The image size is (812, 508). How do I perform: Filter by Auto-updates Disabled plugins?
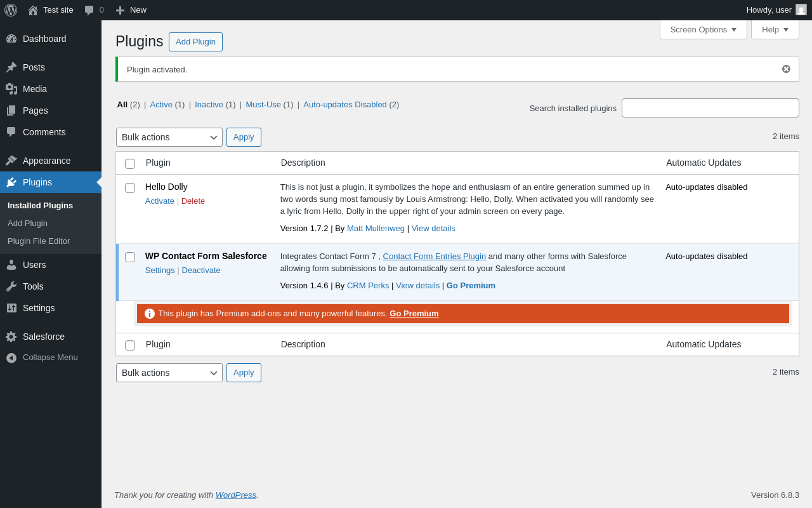(x=345, y=105)
